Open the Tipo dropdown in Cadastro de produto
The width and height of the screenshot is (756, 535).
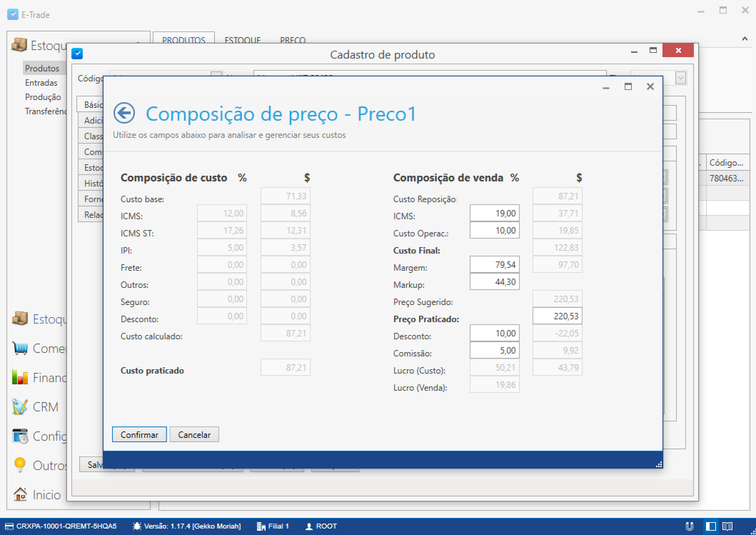point(680,77)
